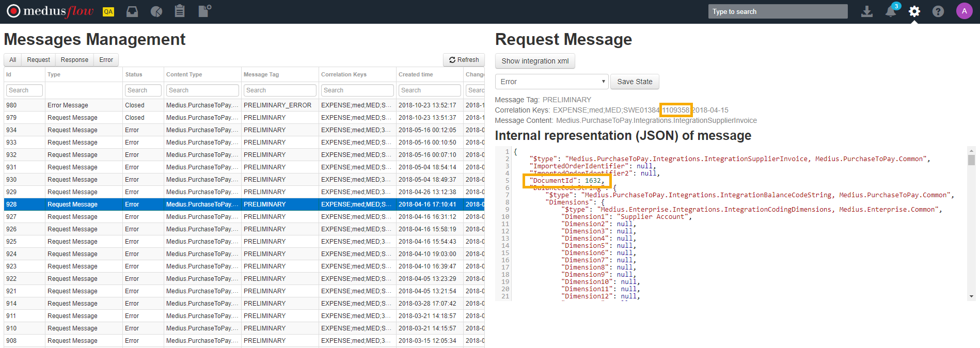Open the Error state dropdown
Screen dimensions: 980x348
coord(552,82)
